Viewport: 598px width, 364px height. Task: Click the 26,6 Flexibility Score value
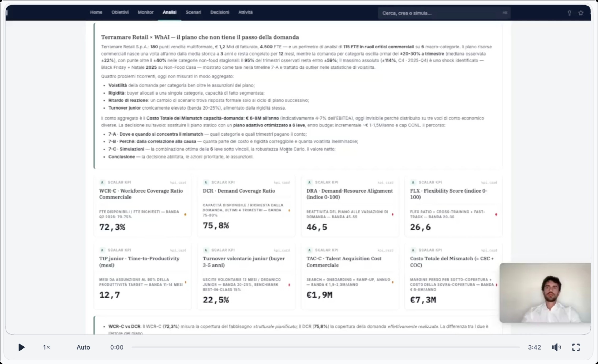click(x=420, y=227)
